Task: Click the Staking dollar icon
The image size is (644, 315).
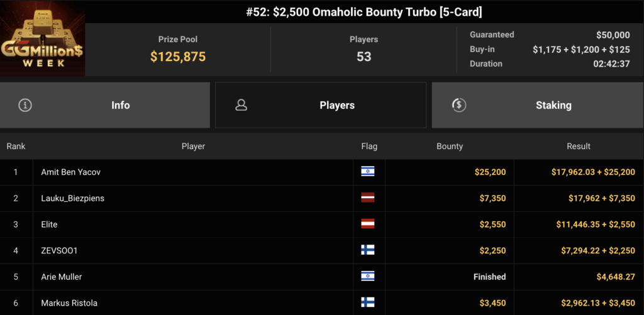Action: click(x=459, y=106)
